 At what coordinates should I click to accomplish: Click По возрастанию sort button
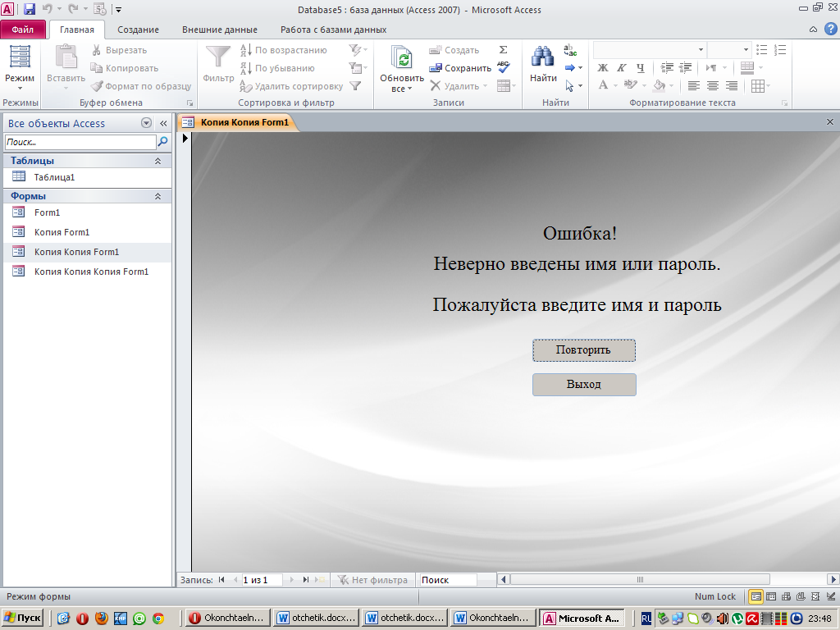283,50
